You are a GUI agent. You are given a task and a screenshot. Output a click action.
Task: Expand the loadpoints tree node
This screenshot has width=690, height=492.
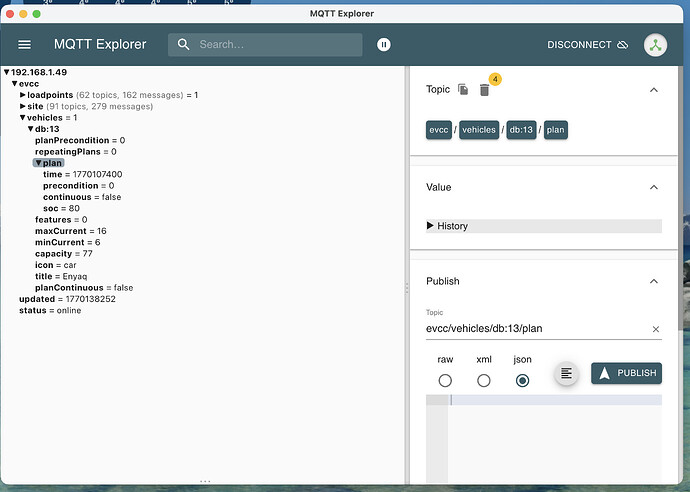[x=23, y=95]
